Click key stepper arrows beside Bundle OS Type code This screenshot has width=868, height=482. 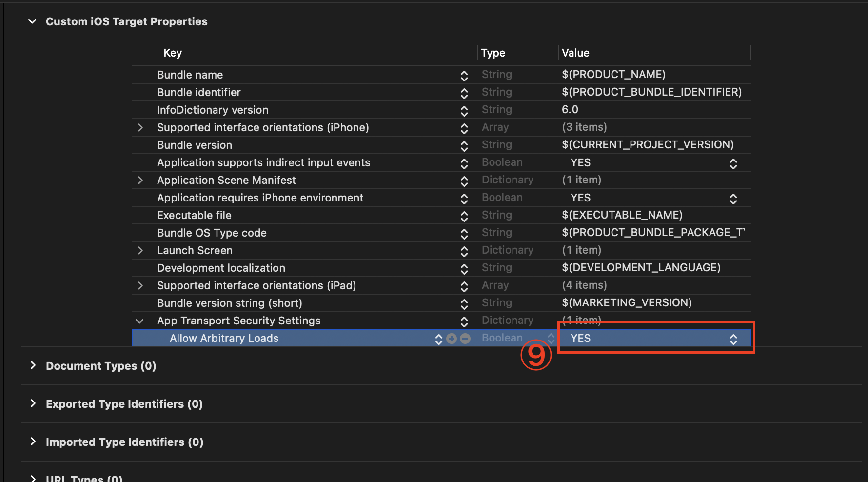coord(464,234)
